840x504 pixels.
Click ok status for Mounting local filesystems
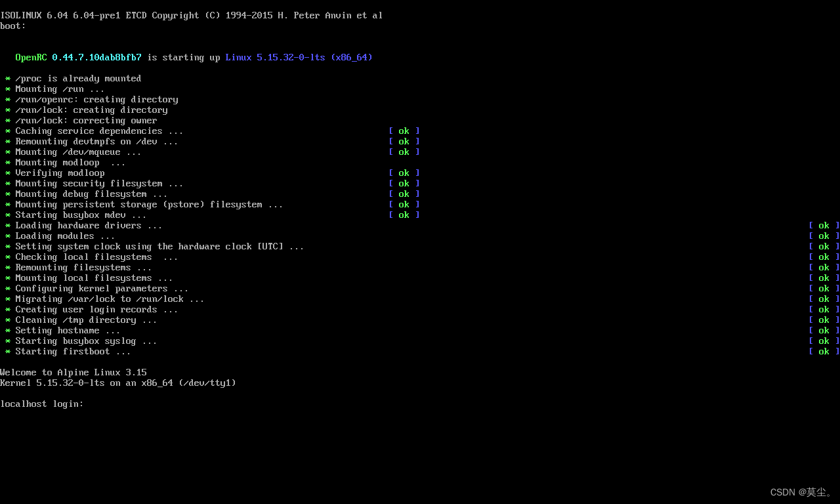point(824,278)
